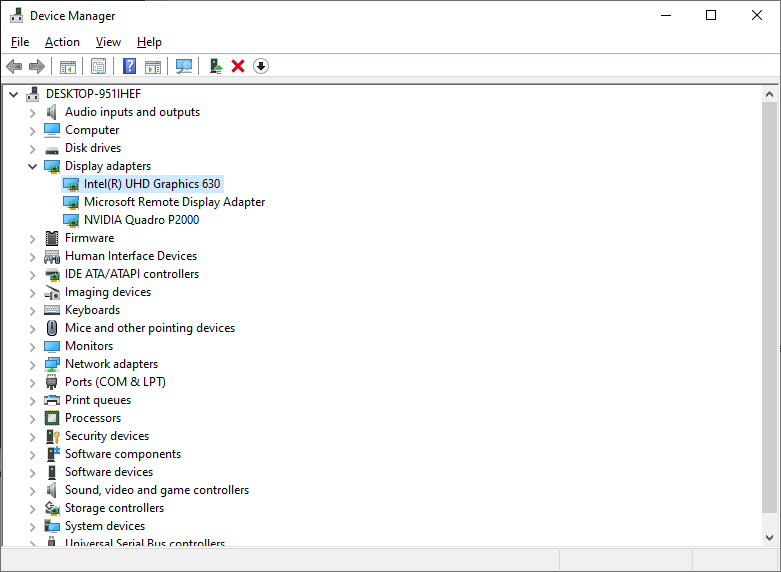The width and height of the screenshot is (781, 572).
Task: Expand the Processors category
Action: [x=32, y=418]
